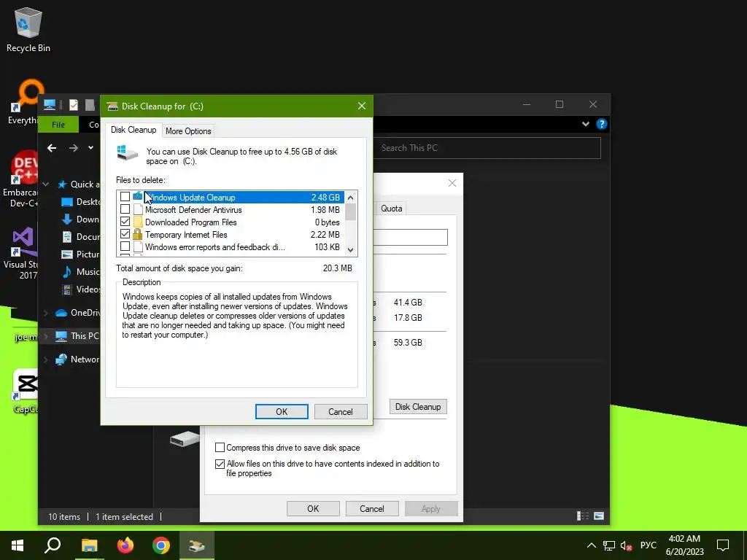
Task: Click the files list scrollbar thumb
Action: pyautogui.click(x=351, y=212)
